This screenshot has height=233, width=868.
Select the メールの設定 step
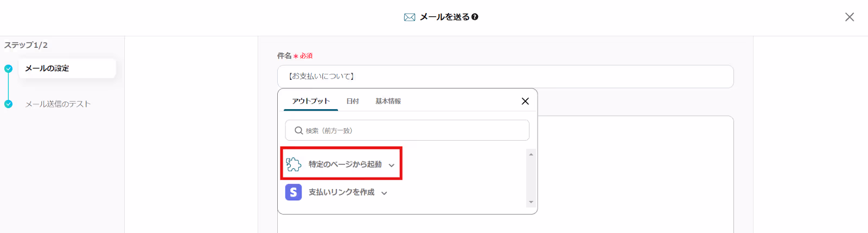(67, 68)
